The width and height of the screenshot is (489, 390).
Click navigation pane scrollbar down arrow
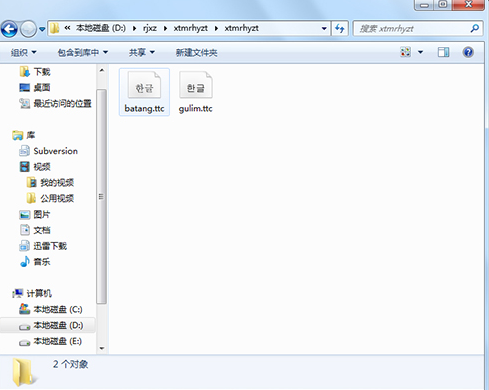point(102,349)
